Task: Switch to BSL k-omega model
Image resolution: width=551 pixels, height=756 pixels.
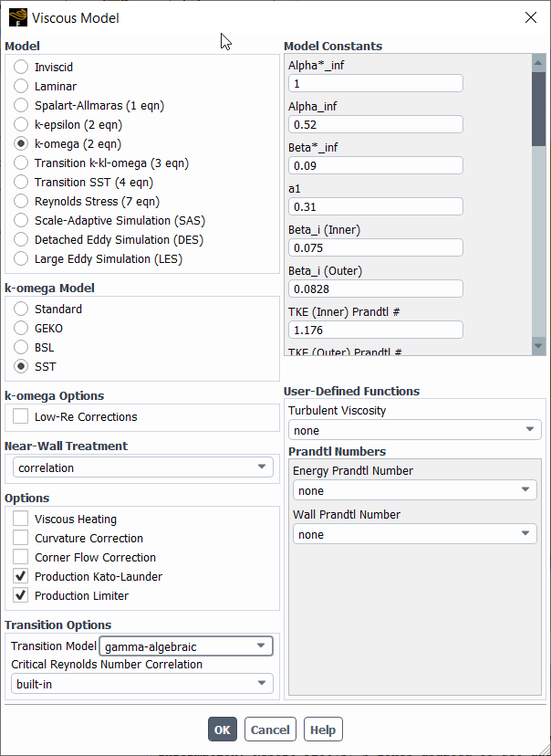Action: (x=21, y=347)
